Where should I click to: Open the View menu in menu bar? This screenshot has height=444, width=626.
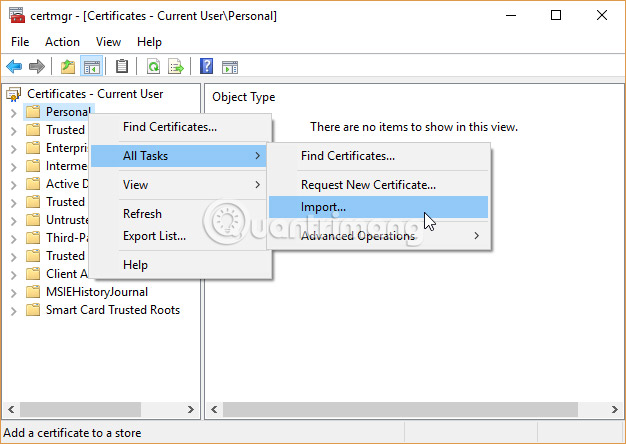point(108,42)
